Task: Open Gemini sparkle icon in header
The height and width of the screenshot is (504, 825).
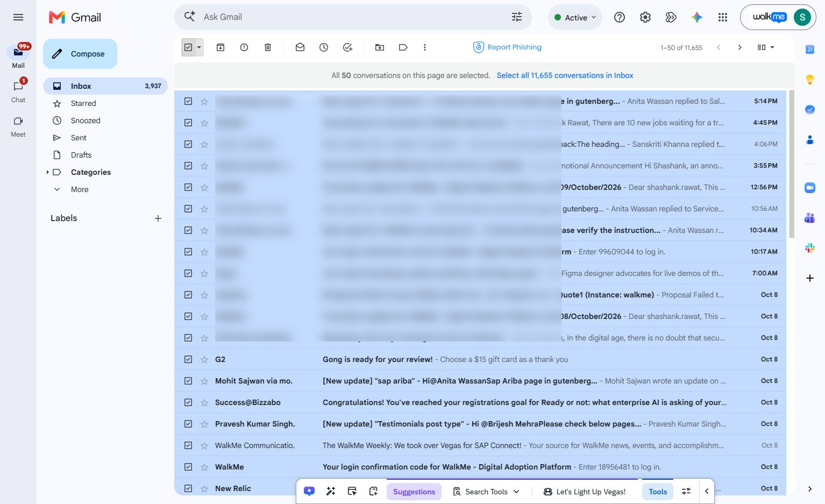Action: (x=697, y=17)
